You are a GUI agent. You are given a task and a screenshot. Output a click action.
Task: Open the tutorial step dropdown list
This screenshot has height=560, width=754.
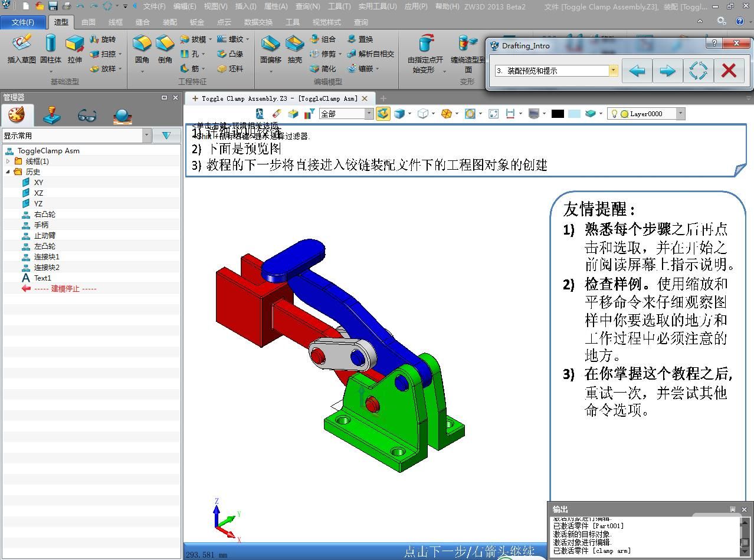coord(613,71)
